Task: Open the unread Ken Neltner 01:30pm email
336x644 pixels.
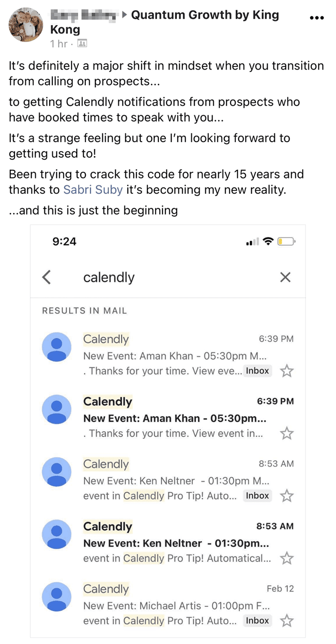Action: (x=168, y=542)
